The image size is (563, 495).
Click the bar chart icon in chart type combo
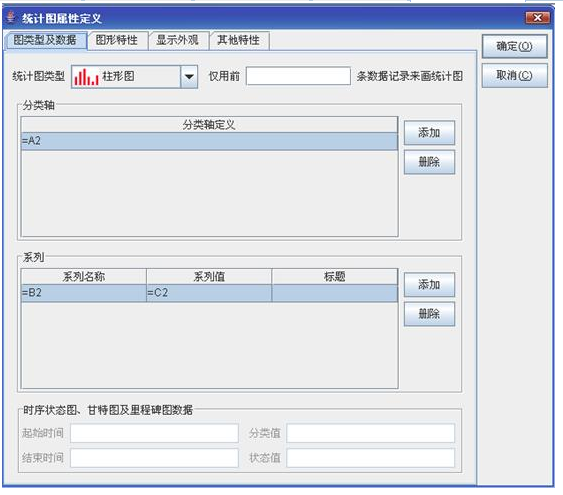click(x=86, y=77)
